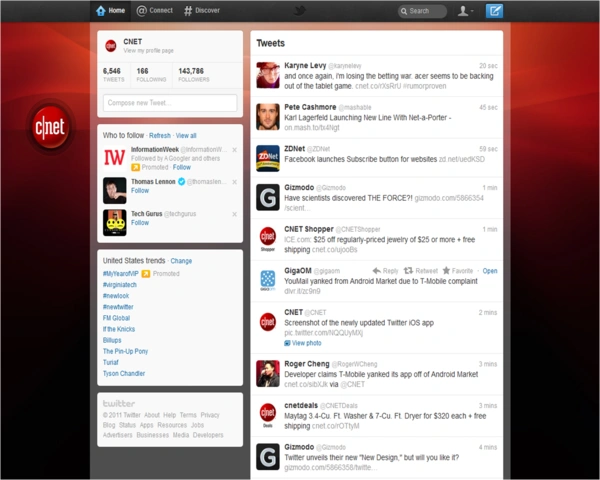Open Tech Gurus avatar image
The height and width of the screenshot is (480, 600).
(x=114, y=222)
